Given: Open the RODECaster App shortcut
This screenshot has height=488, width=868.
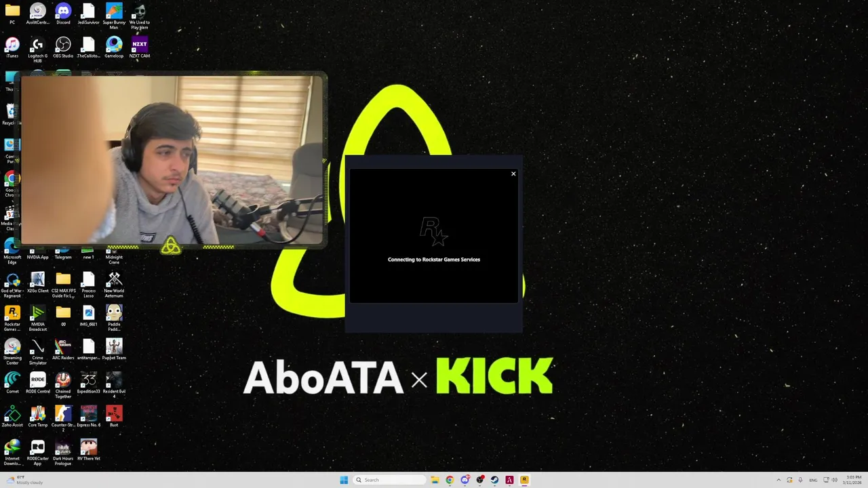Looking at the screenshot, I should [x=37, y=453].
